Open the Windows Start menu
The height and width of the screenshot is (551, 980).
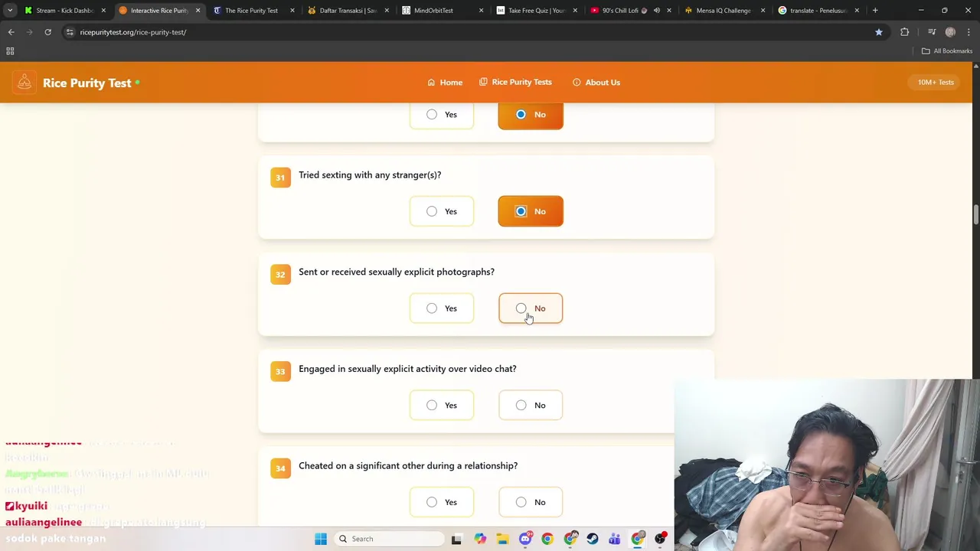(x=321, y=539)
